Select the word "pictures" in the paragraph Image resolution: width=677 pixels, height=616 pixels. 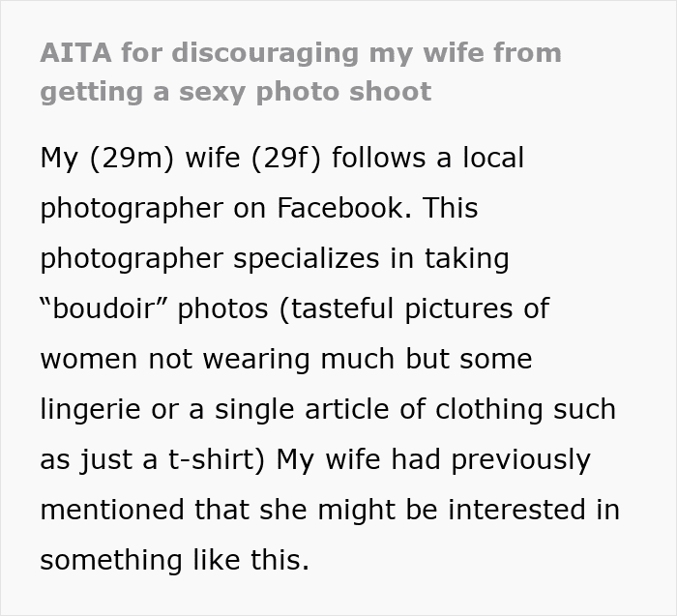458,310
